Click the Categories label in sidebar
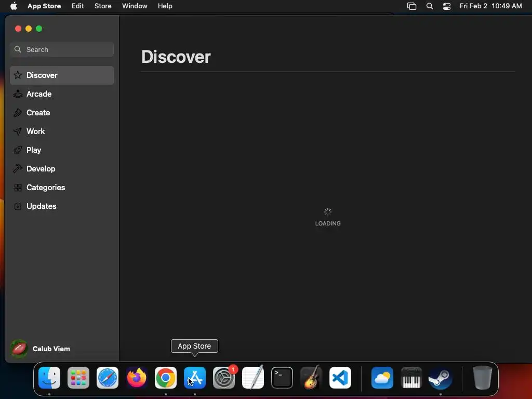 coord(46,187)
